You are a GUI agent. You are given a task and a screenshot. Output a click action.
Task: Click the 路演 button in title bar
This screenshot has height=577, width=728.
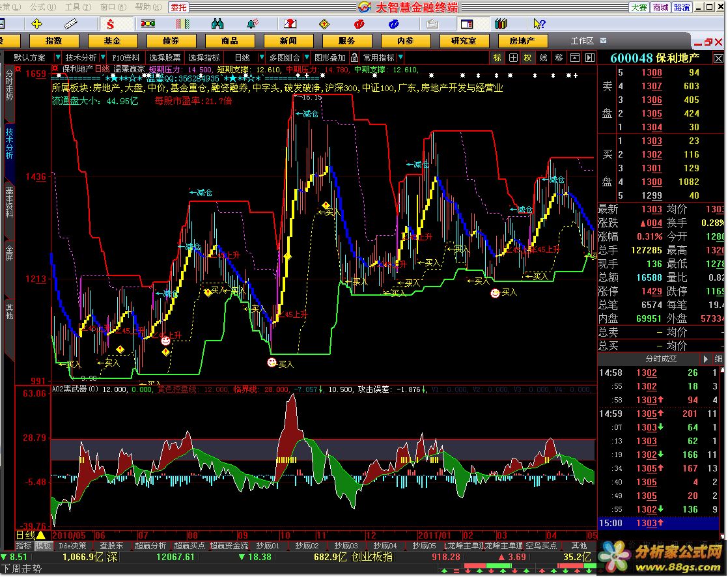click(x=682, y=7)
